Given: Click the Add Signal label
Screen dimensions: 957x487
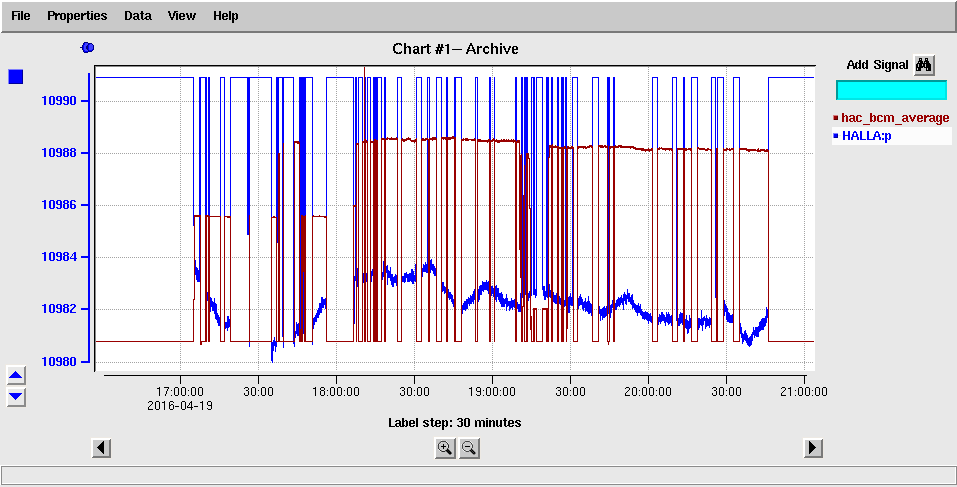Looking at the screenshot, I should click(878, 65).
